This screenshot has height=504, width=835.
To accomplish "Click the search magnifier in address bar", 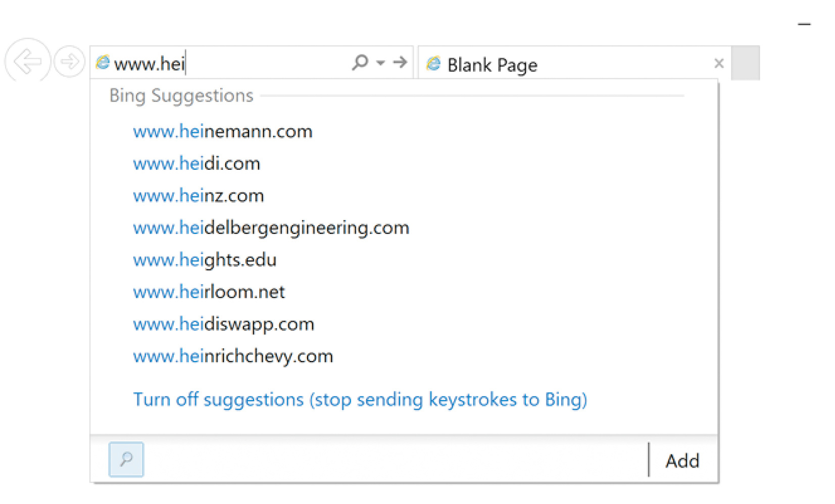I will (360, 62).
